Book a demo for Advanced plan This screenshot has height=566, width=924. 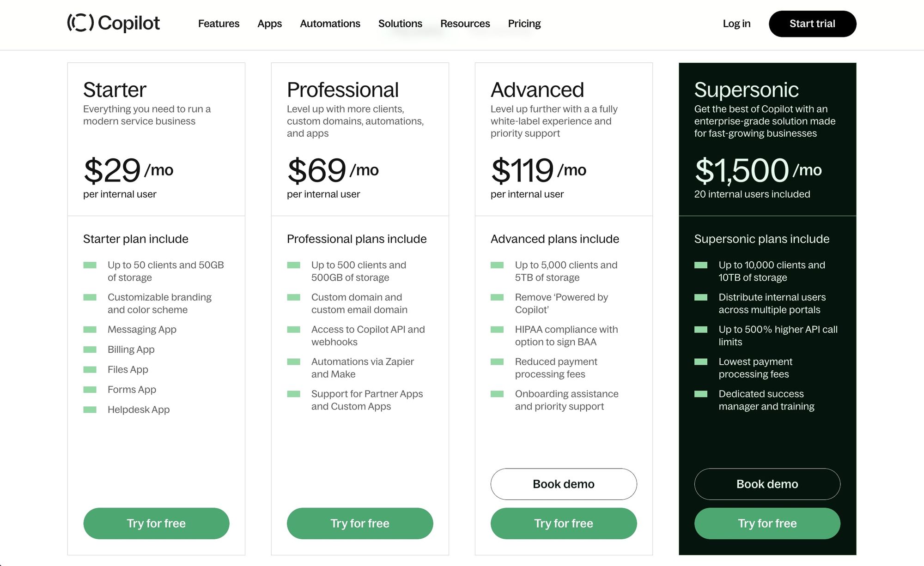[x=564, y=484]
